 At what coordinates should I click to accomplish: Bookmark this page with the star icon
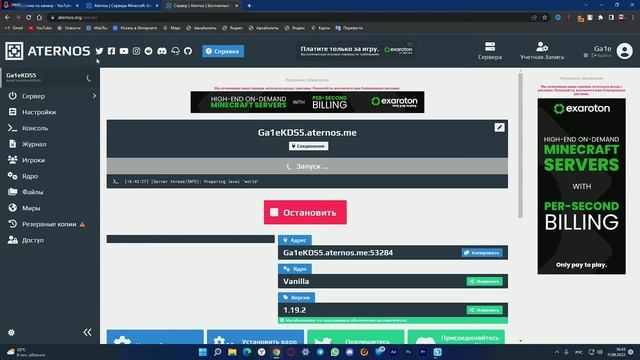pos(544,18)
